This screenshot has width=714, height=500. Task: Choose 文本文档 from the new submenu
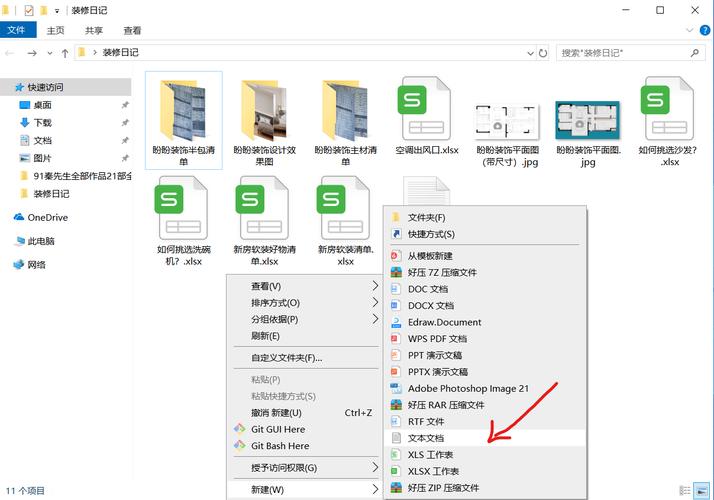[485, 438]
